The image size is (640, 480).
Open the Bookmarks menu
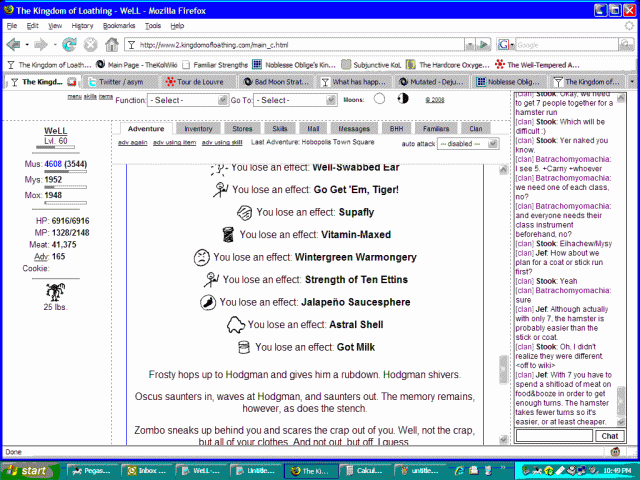pos(118,25)
